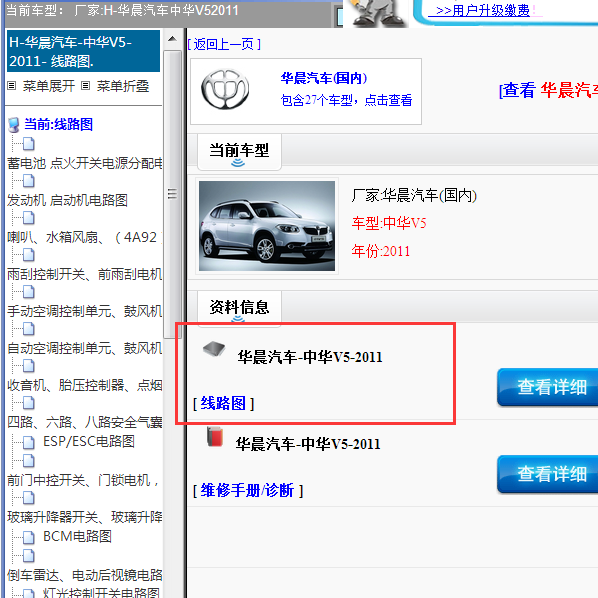This screenshot has height=598, width=598.
Task: Open ESP/ESC电路图 item
Action: (x=89, y=441)
